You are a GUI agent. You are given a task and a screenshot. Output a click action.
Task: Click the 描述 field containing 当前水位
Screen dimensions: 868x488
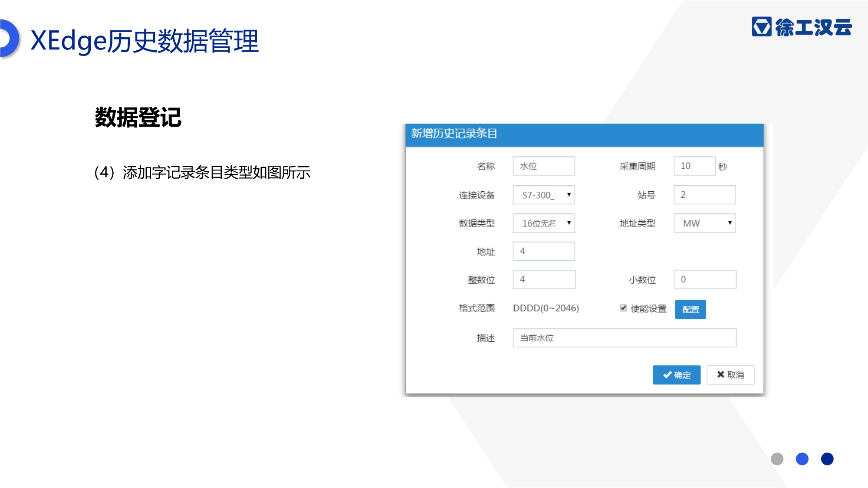(625, 337)
